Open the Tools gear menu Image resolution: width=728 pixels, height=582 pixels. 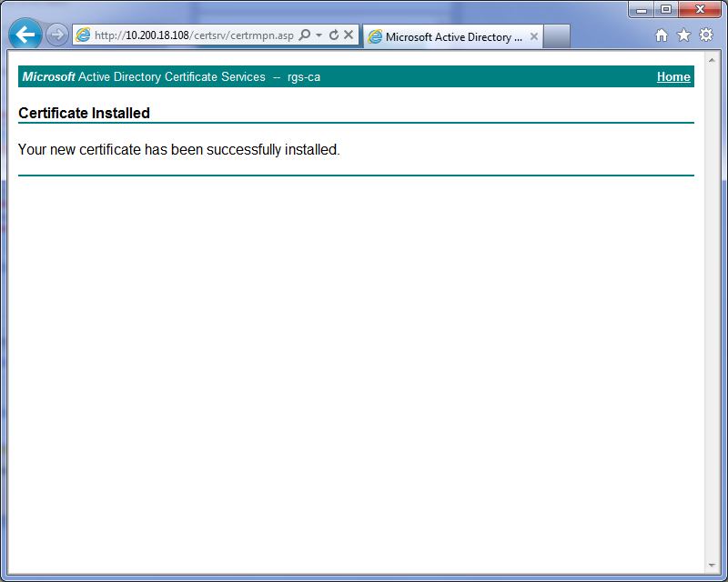(706, 35)
